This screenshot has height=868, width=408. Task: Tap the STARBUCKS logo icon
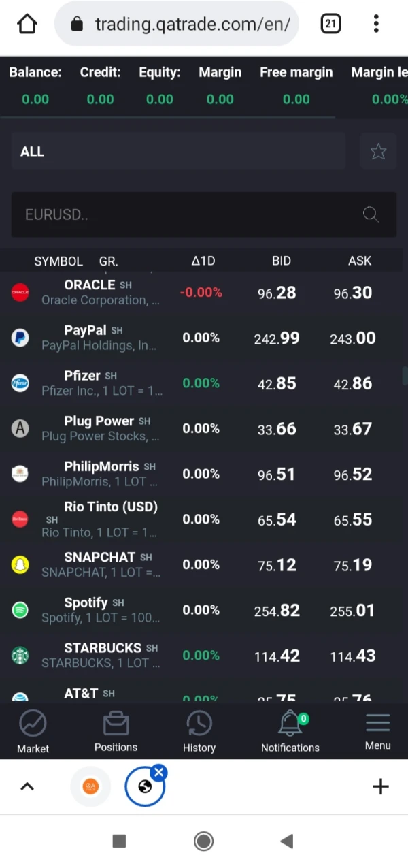point(20,656)
